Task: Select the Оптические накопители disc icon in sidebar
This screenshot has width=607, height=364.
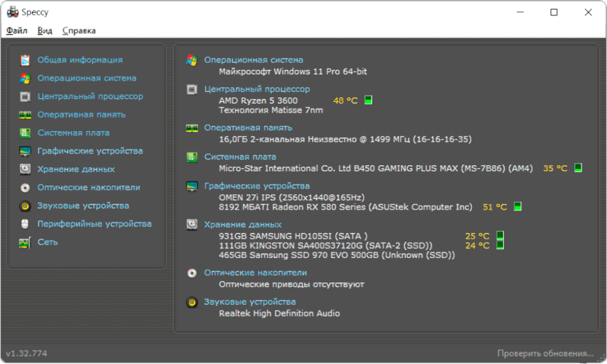Action: (x=25, y=188)
